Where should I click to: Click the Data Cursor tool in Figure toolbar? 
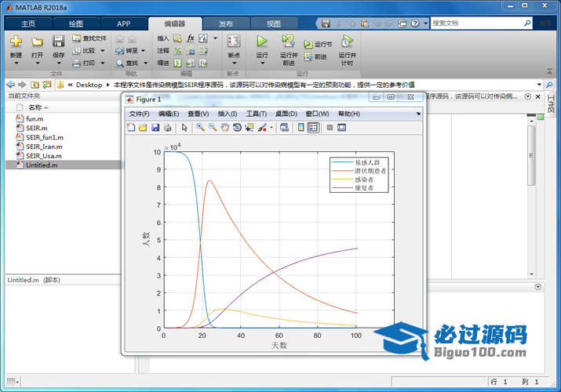[x=248, y=127]
